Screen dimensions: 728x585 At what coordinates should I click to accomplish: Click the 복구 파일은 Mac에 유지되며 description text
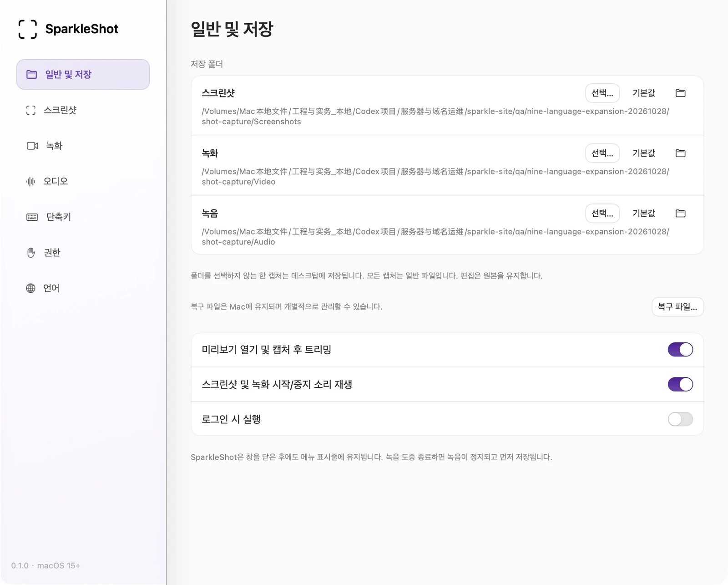[286, 307]
